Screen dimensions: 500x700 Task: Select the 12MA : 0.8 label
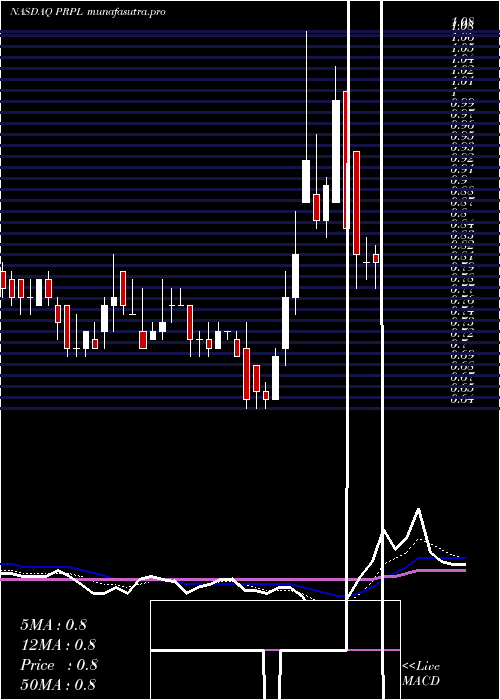(x=58, y=645)
